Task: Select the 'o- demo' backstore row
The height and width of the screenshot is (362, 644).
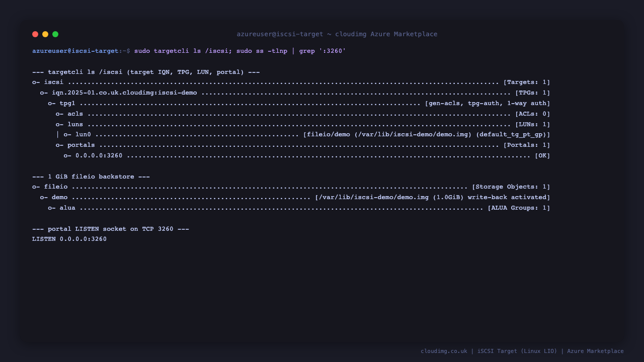Action: pyautogui.click(x=295, y=198)
